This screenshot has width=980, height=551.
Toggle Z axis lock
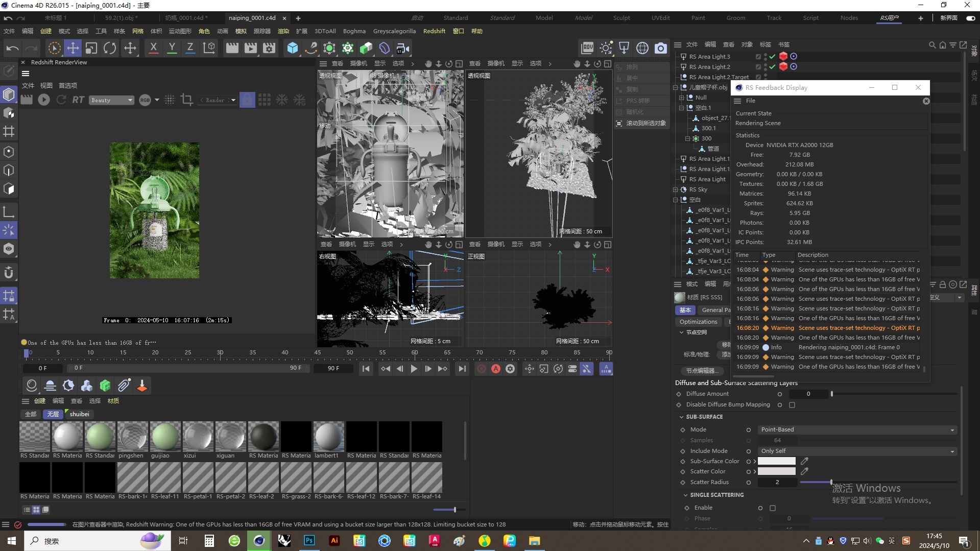[190, 48]
